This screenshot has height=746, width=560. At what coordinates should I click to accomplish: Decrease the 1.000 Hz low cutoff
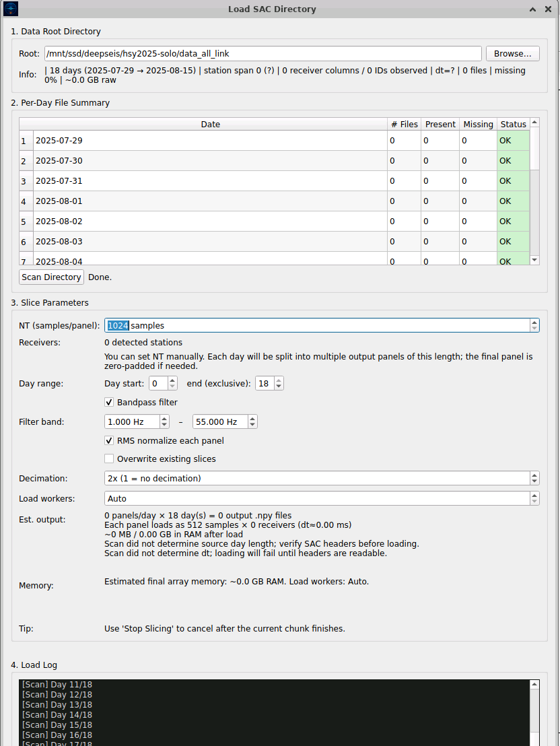pos(164,425)
